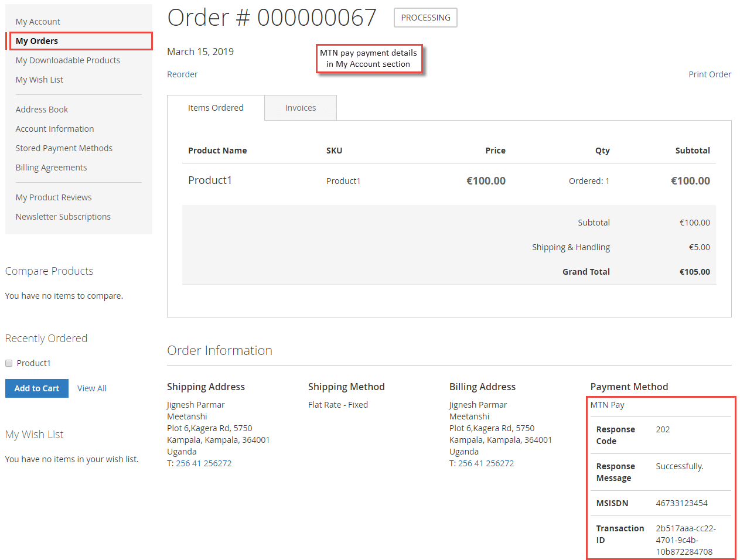740x560 pixels.
Task: Open My Downloadable Products
Action: (x=67, y=60)
